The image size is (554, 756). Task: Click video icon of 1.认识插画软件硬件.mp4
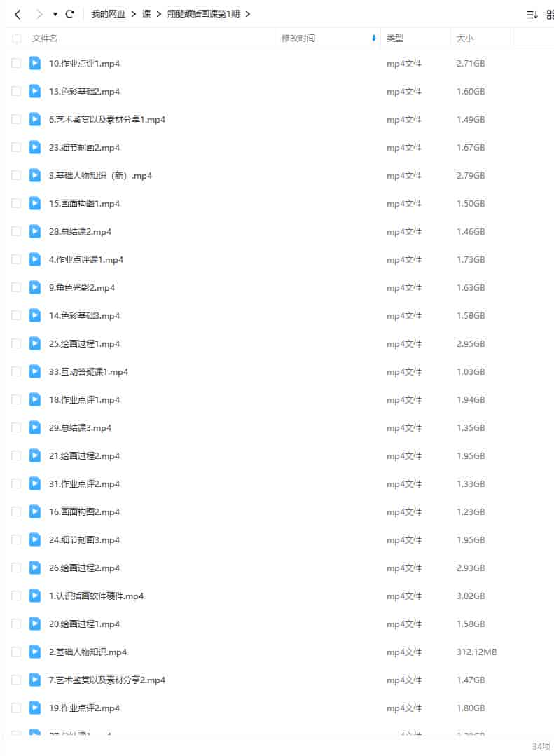point(35,596)
